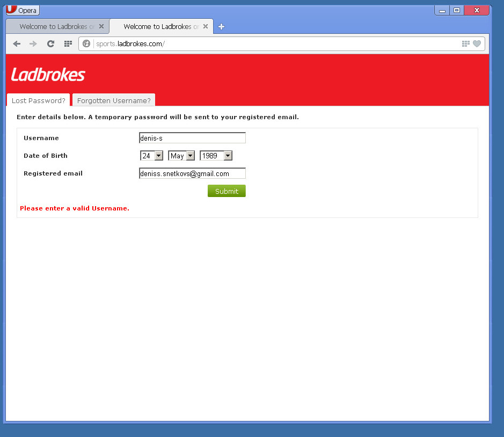Click the Registered email input field
Image resolution: width=504 pixels, height=437 pixels.
point(192,173)
